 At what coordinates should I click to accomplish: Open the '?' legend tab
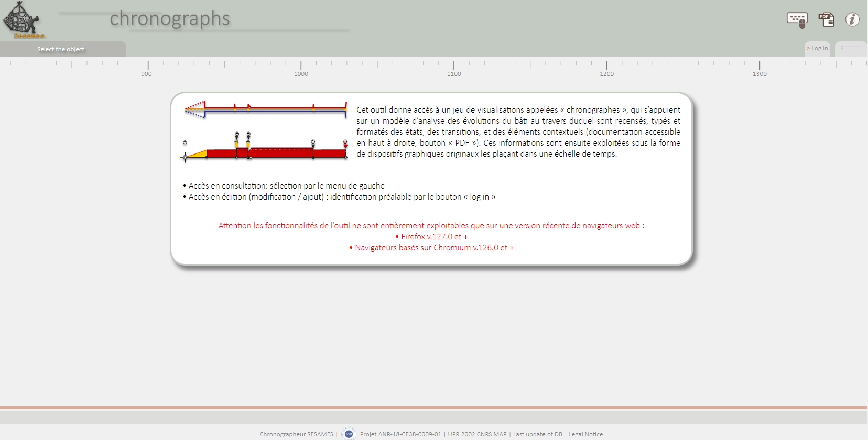851,48
